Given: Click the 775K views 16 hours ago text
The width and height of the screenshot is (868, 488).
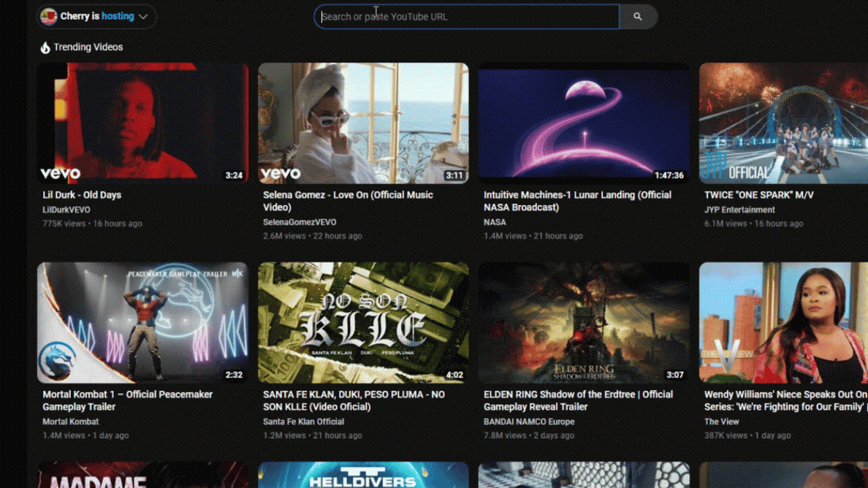Looking at the screenshot, I should click(92, 223).
